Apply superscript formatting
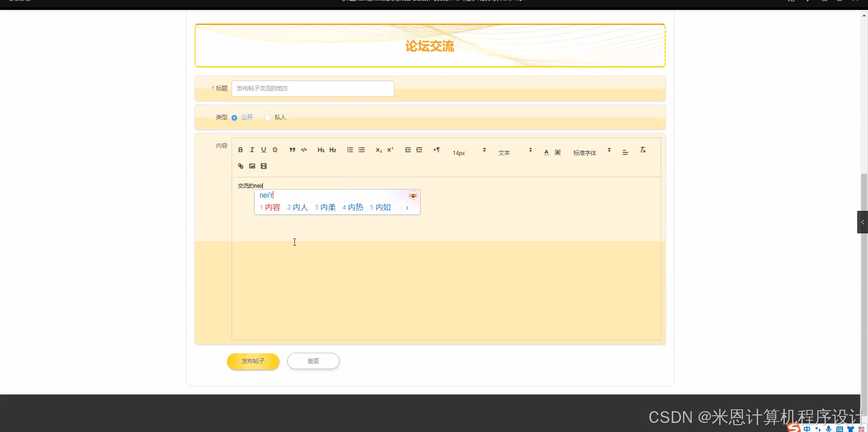The width and height of the screenshot is (868, 432). 390,150
